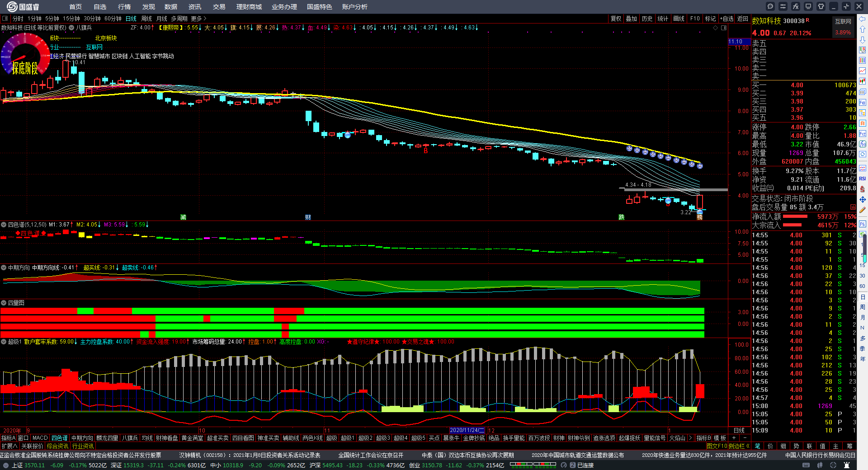The width and height of the screenshot is (868, 470).
Task: Open the keyboard icon in status bar
Action: 806,465
